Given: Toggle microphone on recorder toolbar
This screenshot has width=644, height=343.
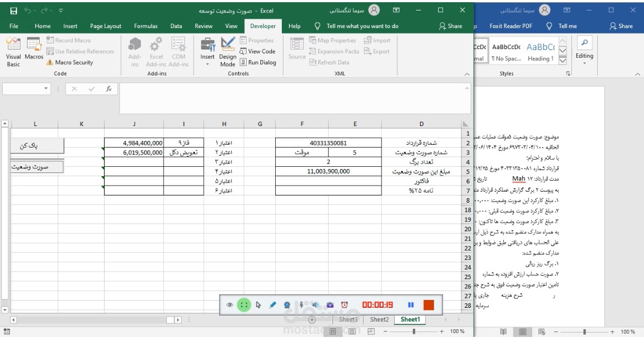Looking at the screenshot, I should (x=302, y=305).
